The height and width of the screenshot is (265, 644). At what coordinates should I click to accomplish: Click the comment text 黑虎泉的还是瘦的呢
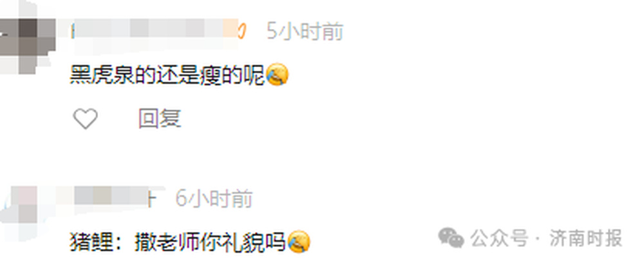coord(167,75)
